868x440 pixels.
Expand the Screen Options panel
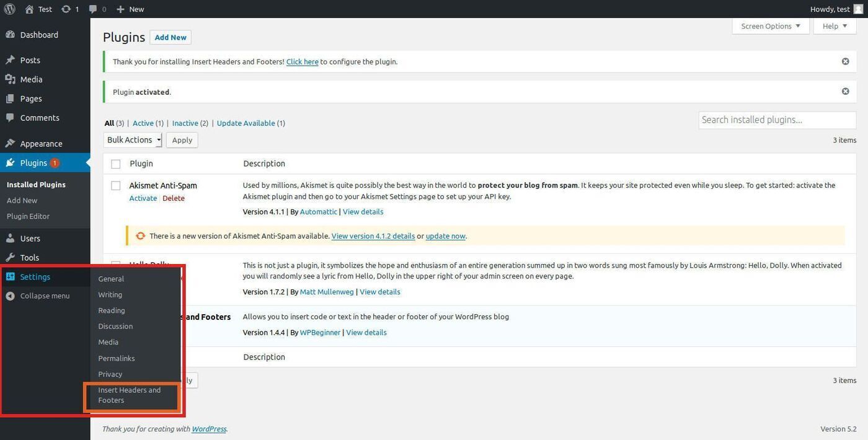pos(770,26)
